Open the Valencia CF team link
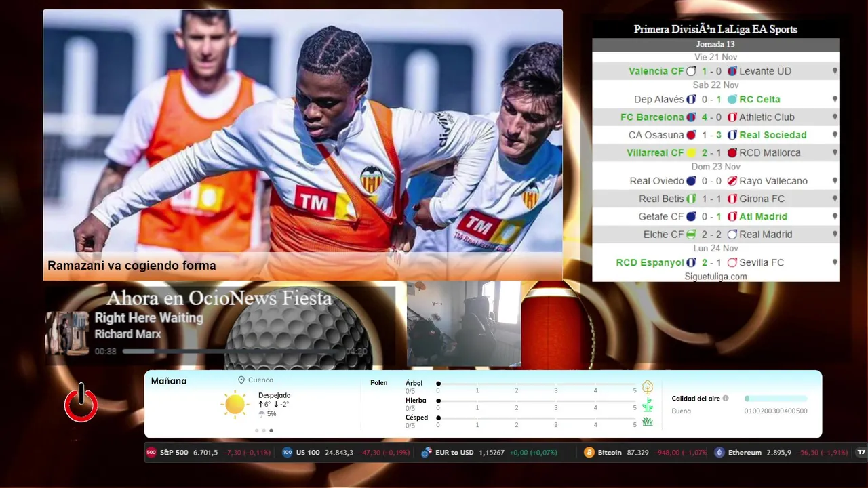 coord(656,71)
